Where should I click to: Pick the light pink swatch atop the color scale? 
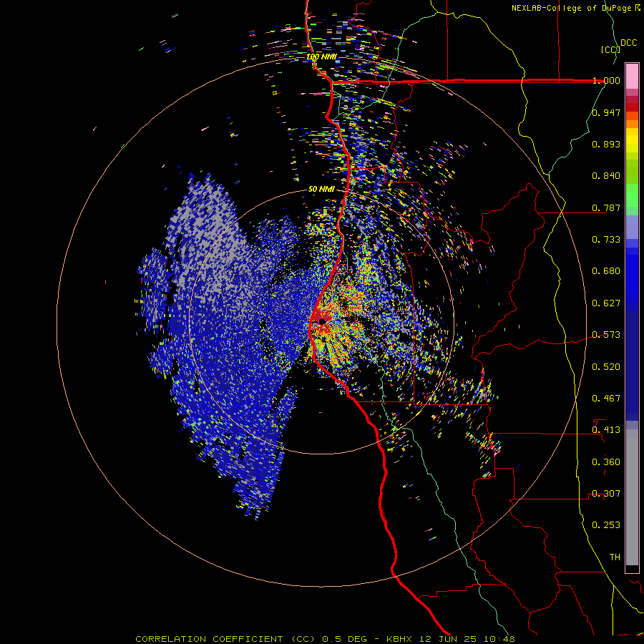click(x=632, y=76)
